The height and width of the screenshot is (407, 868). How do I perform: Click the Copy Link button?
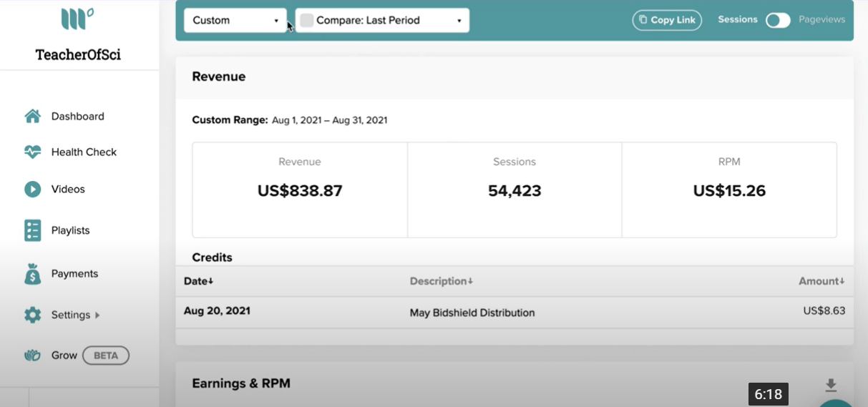coord(667,20)
